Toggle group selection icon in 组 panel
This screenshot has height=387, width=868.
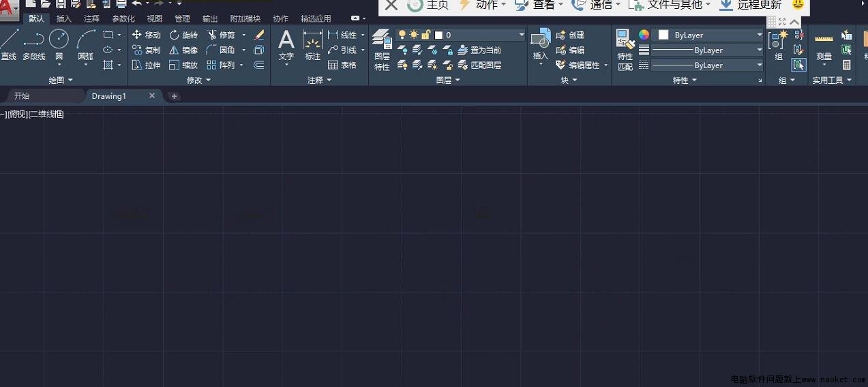click(798, 65)
